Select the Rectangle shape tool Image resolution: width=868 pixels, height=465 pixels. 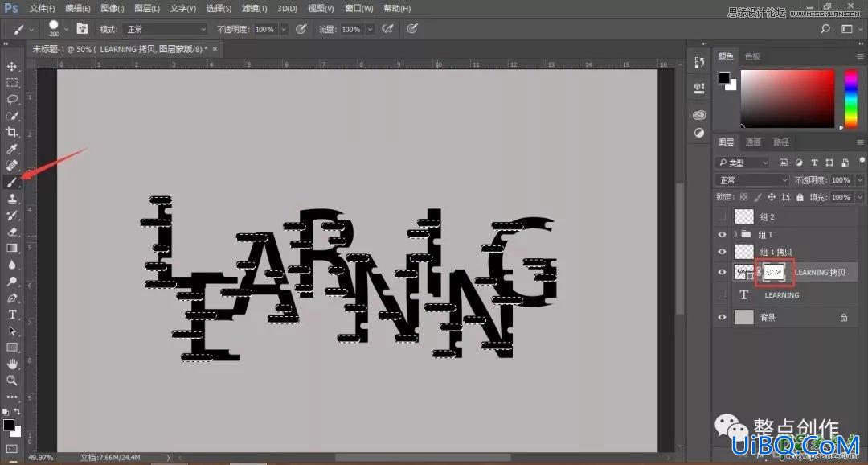[11, 348]
